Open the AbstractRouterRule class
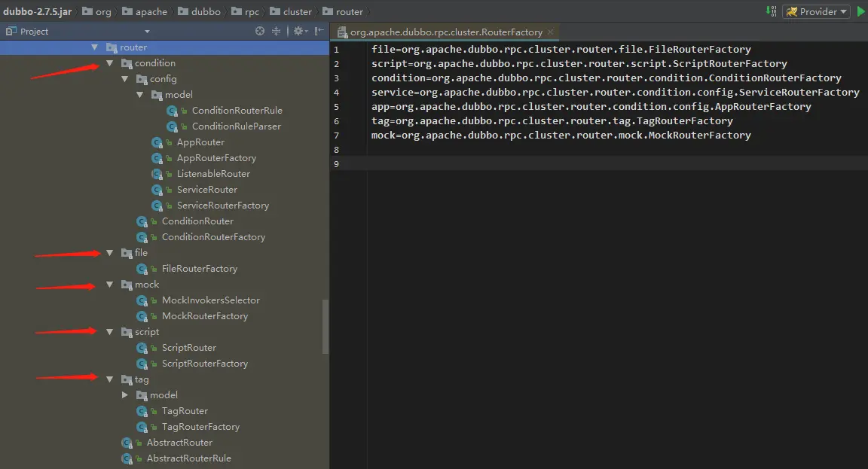Viewport: 868px width, 469px height. (189, 458)
